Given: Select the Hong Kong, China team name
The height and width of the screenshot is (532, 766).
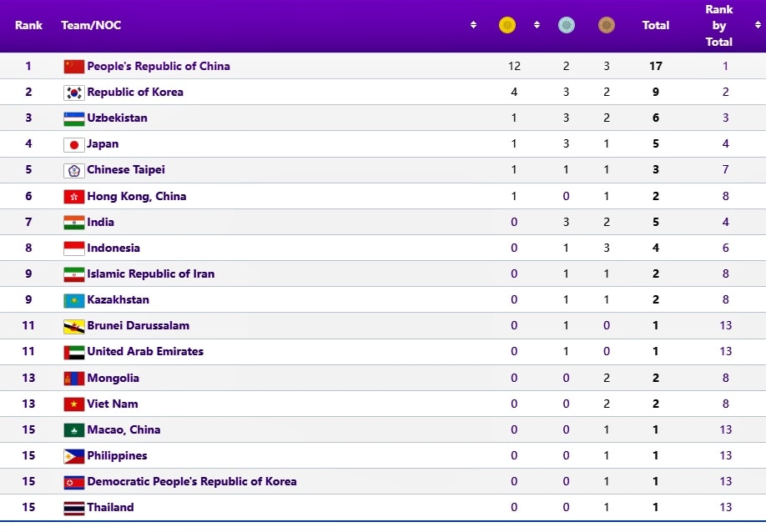Looking at the screenshot, I should pyautogui.click(x=136, y=196).
